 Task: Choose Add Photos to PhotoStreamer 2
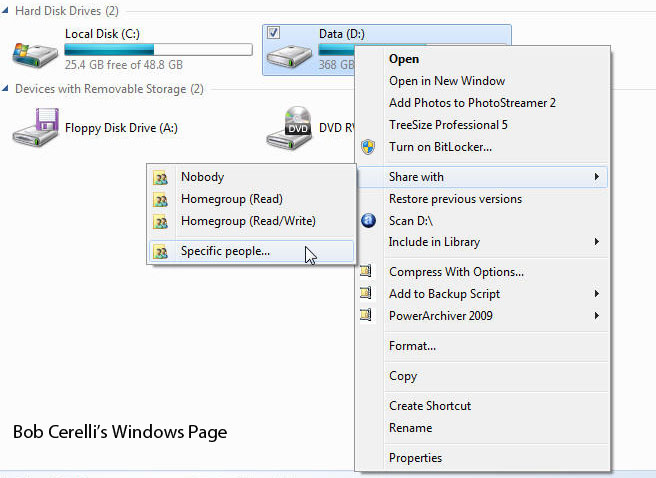point(483,103)
